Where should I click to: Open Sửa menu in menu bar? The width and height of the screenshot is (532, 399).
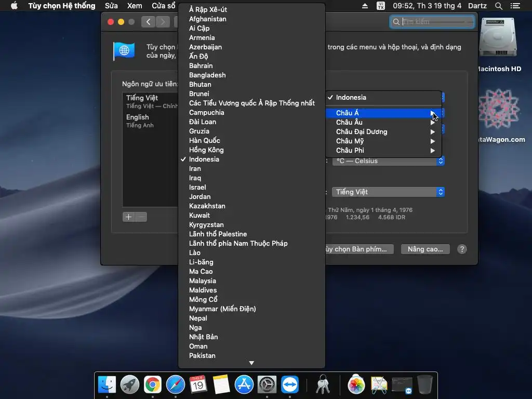(111, 6)
